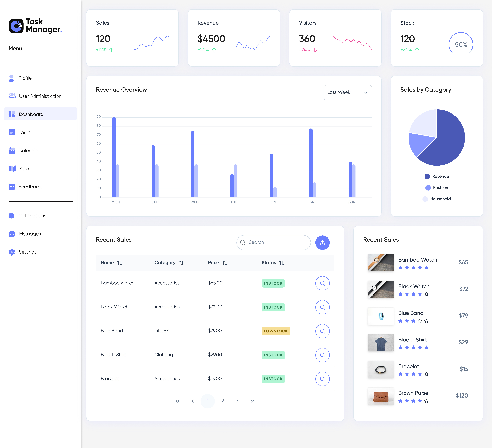This screenshot has height=448, width=492.
Task: Click the empty fifth star of Black Watch
Action: click(426, 294)
